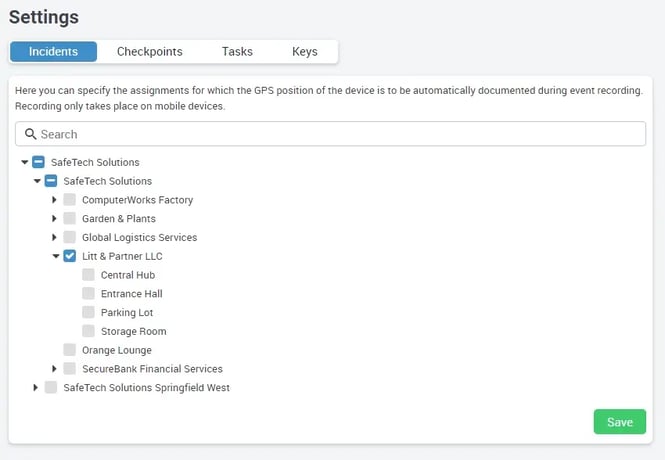The height and width of the screenshot is (460, 665).
Task: Switch to the Checkpoints tab
Action: (149, 51)
